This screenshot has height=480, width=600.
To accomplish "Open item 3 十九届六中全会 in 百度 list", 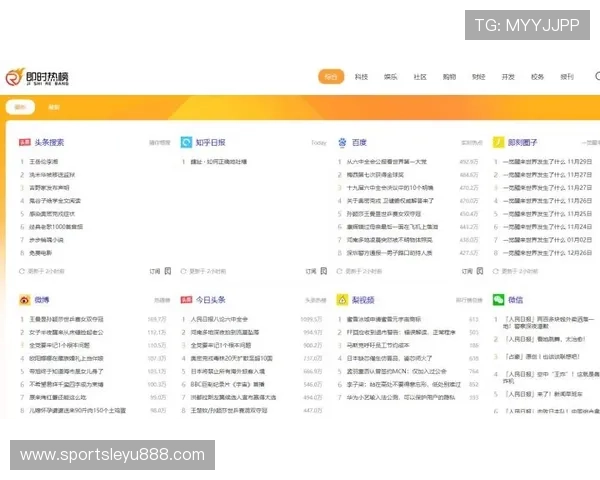I will (x=390, y=188).
